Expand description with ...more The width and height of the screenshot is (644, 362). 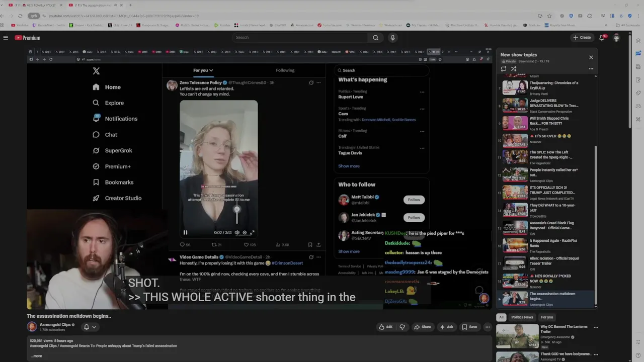click(36, 356)
